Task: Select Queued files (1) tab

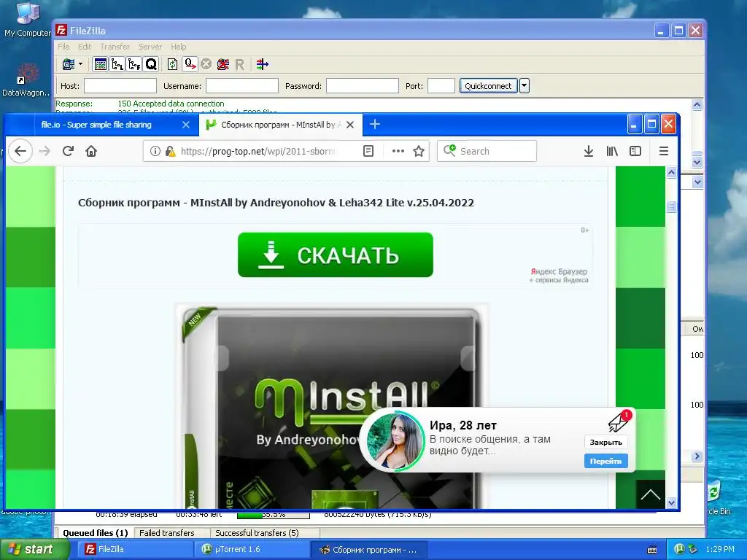Action: click(96, 533)
